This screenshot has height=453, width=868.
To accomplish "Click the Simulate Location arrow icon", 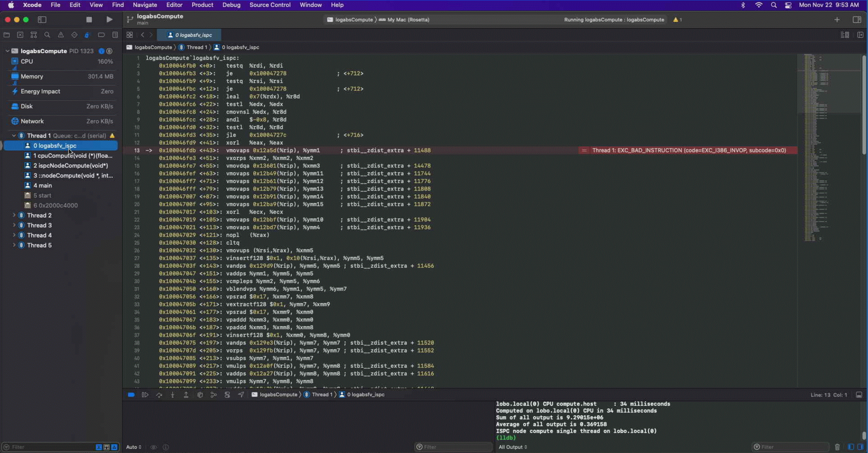I will pyautogui.click(x=241, y=395).
